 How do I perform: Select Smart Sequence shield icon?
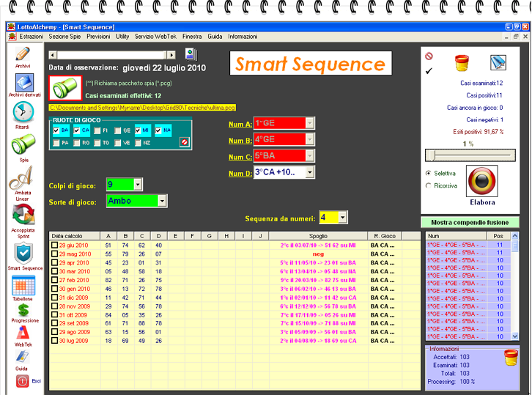(x=23, y=254)
